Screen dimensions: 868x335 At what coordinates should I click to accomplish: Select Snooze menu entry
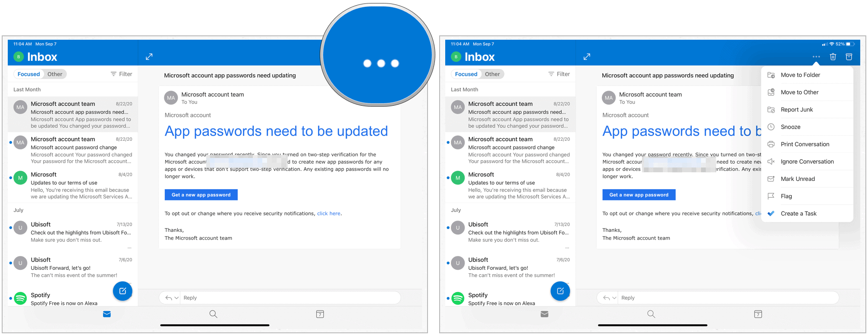[x=807, y=127]
